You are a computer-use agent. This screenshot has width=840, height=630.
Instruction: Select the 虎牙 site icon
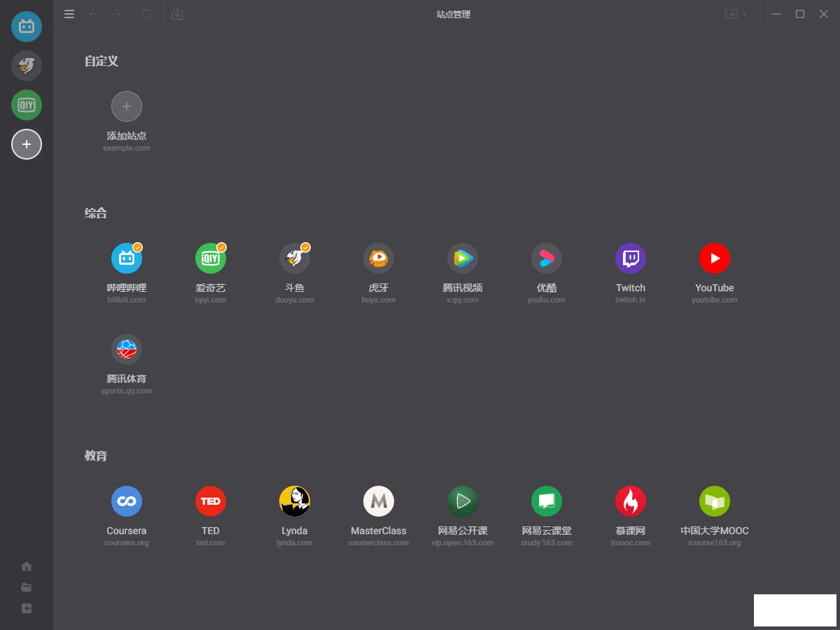pyautogui.click(x=379, y=258)
